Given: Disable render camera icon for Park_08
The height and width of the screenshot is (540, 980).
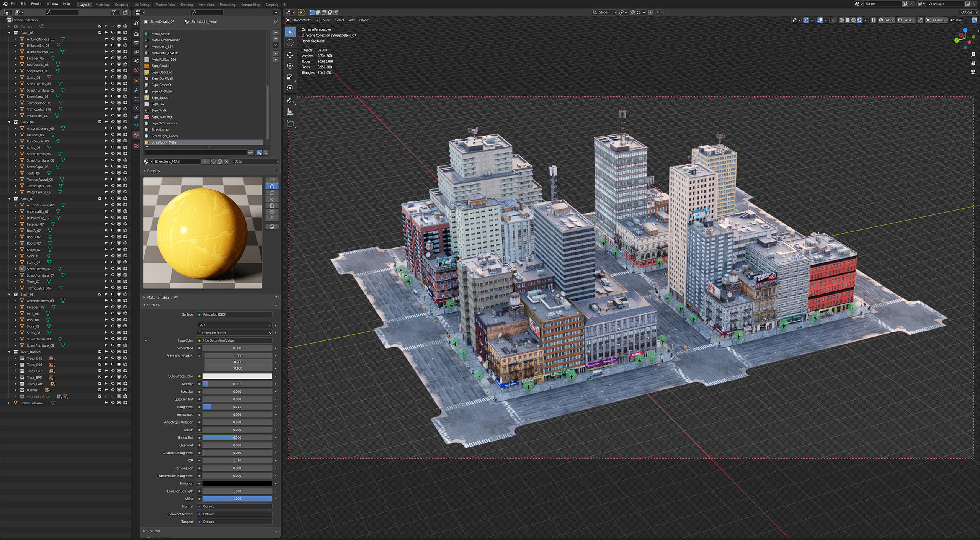Looking at the screenshot, I should point(125,313).
